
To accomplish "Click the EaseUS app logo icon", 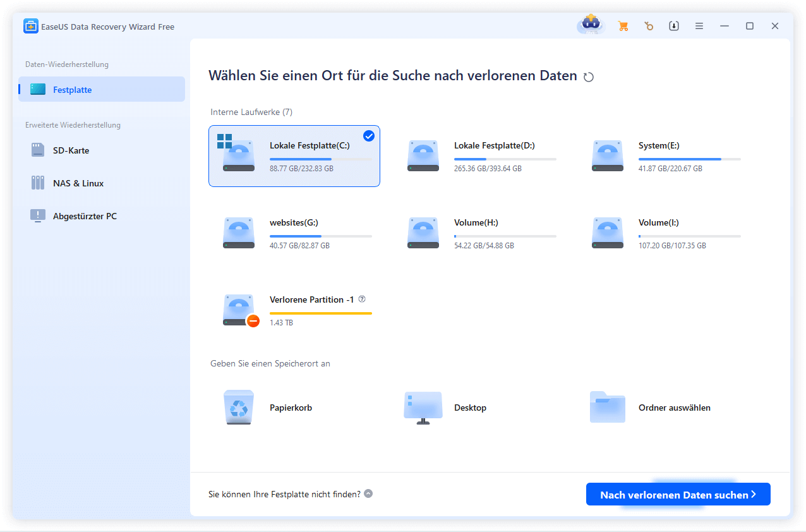I will click(31, 27).
